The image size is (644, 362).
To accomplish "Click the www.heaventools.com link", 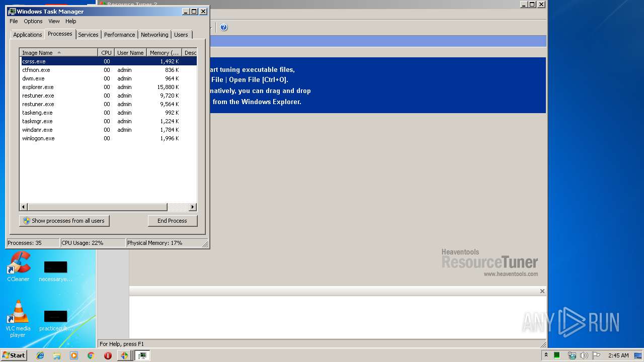I will [511, 274].
